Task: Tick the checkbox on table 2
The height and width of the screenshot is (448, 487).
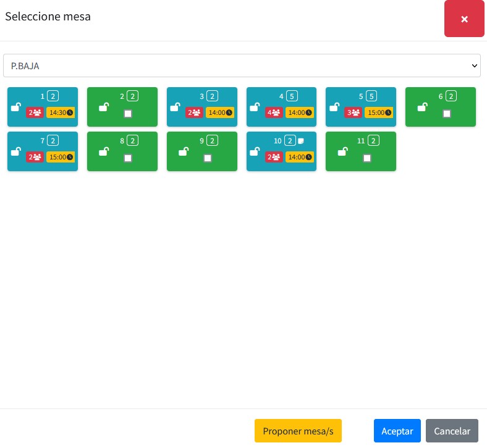Action: click(x=128, y=114)
